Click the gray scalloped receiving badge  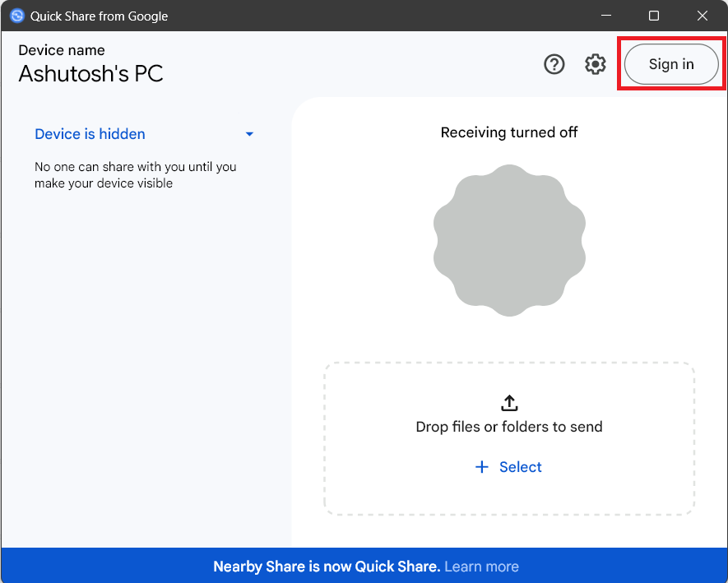pyautogui.click(x=509, y=240)
